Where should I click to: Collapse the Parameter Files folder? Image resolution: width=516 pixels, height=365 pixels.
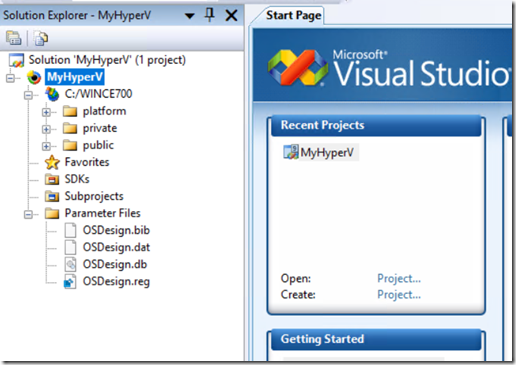point(28,214)
